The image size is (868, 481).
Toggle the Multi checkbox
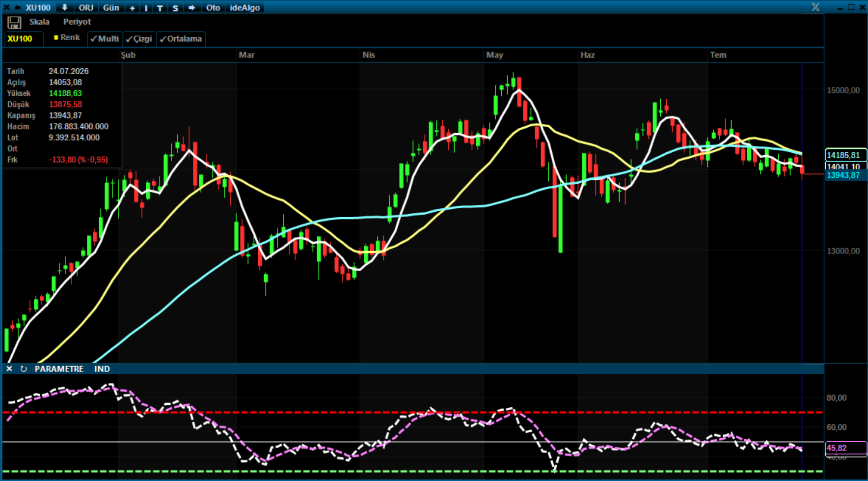point(105,39)
